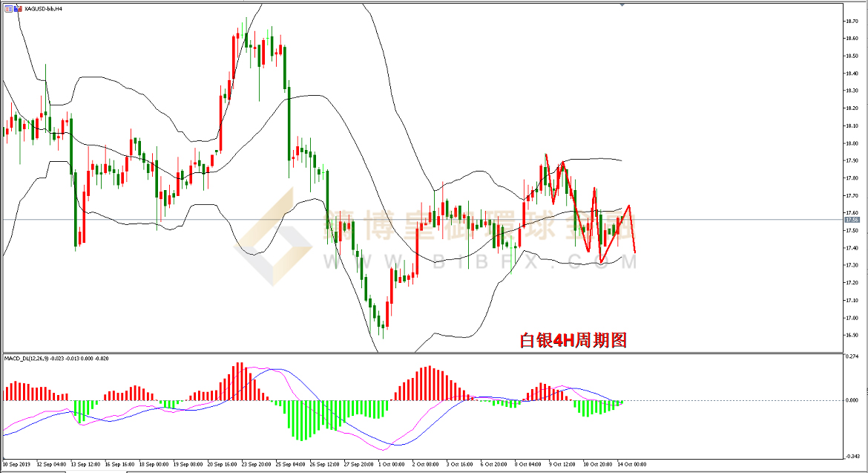Screen dimensions: 868x473
Task: Click the 18.70 price scale label
Action: [852, 21]
